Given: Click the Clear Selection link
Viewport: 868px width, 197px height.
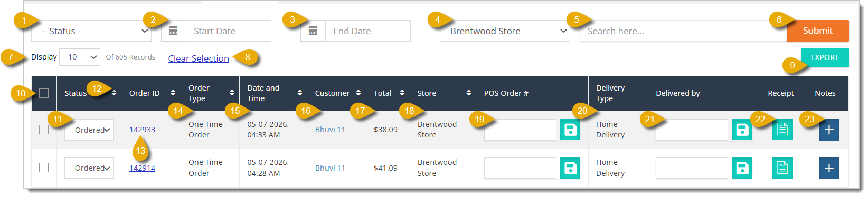Looking at the screenshot, I should [199, 58].
